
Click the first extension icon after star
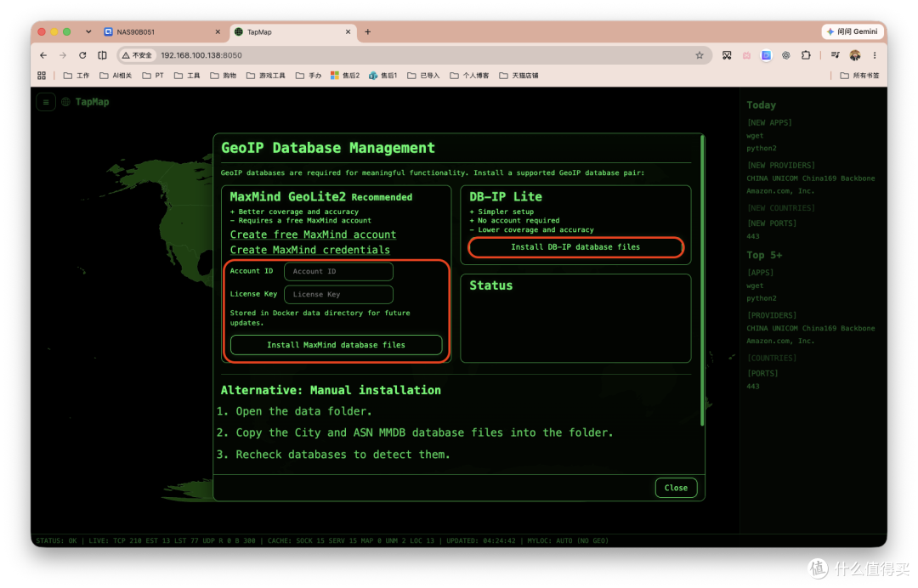727,55
